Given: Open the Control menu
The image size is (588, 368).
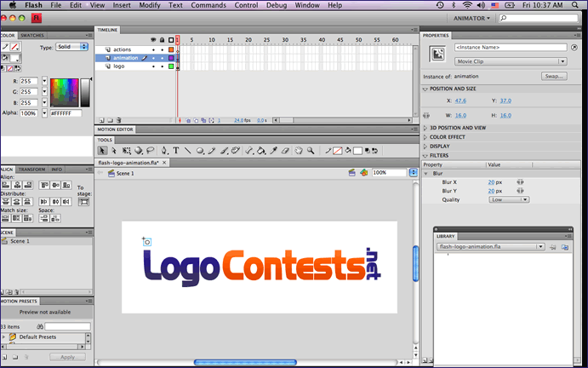Looking at the screenshot, I should (x=247, y=5).
